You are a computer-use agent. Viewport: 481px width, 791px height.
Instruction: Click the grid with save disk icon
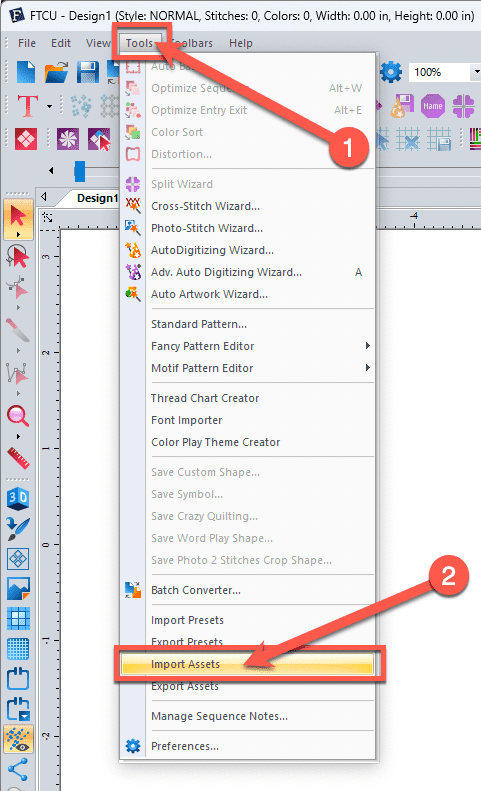point(439,139)
